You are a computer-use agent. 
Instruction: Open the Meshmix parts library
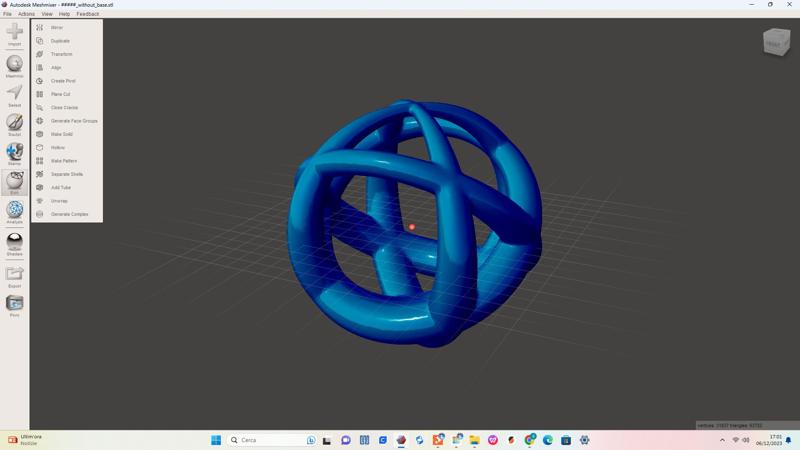click(14, 66)
